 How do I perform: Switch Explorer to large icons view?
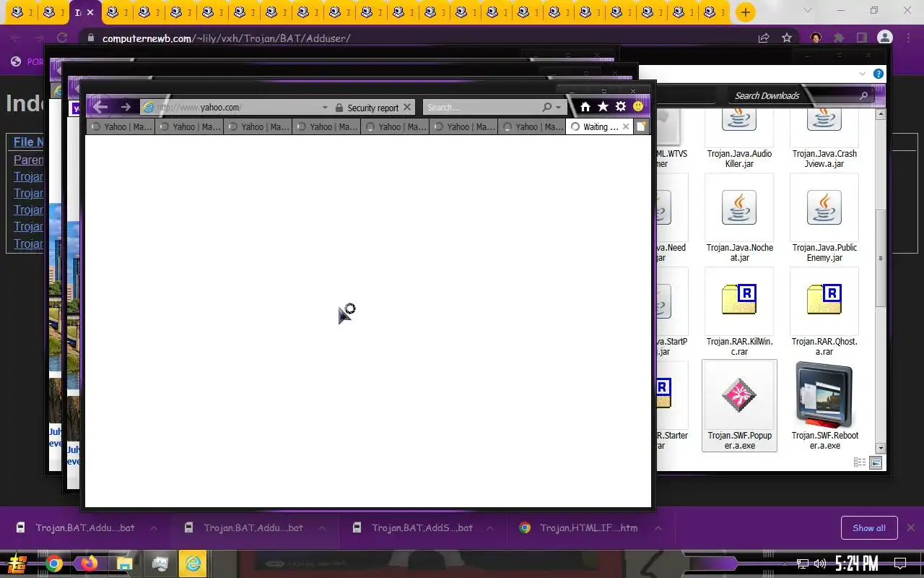tap(876, 462)
